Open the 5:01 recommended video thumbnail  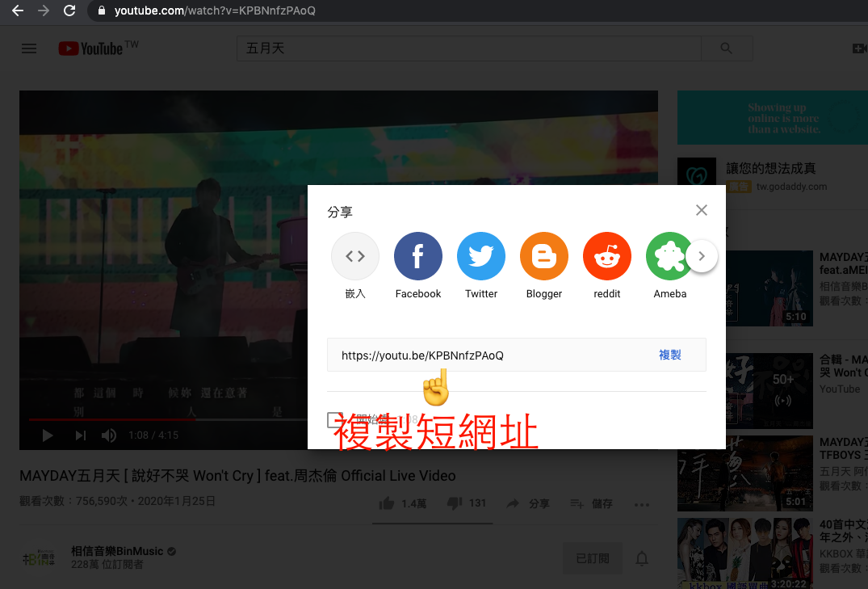745,473
